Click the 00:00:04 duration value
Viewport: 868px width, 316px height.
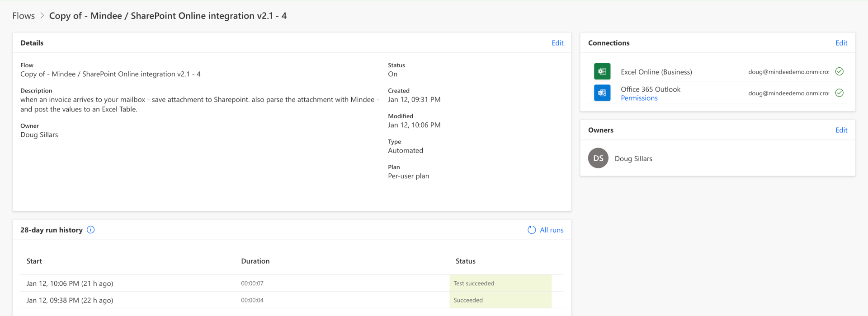[252, 300]
